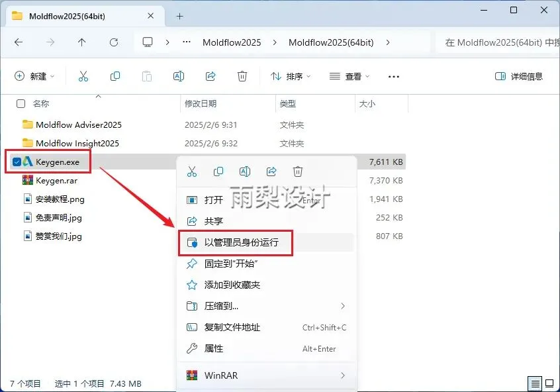The height and width of the screenshot is (392, 560).
Task: Expand the chevron after Moldflow2025 breadcrumb
Action: (x=274, y=42)
